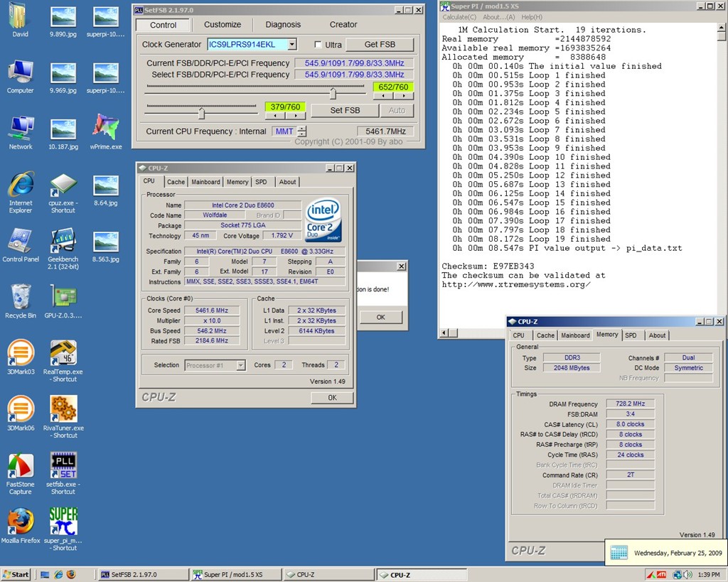
Task: Open the Cache tab in the CPU-Z window with the Intel logo
Action: pos(176,182)
